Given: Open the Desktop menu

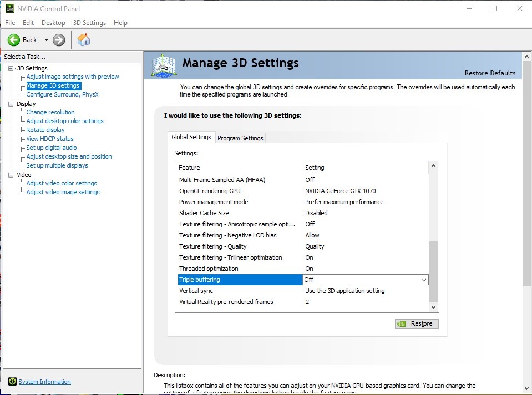Looking at the screenshot, I should pyautogui.click(x=53, y=23).
